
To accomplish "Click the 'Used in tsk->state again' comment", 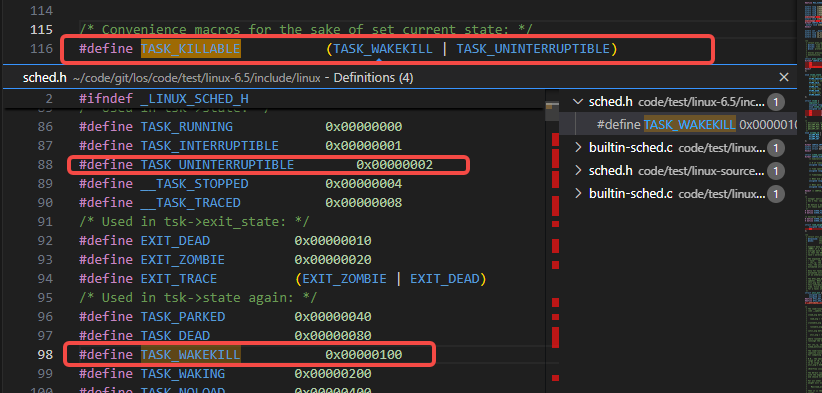I will click(198, 298).
